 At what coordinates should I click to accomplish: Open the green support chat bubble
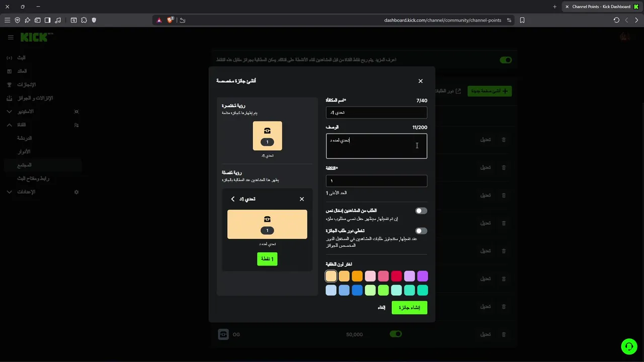629,346
